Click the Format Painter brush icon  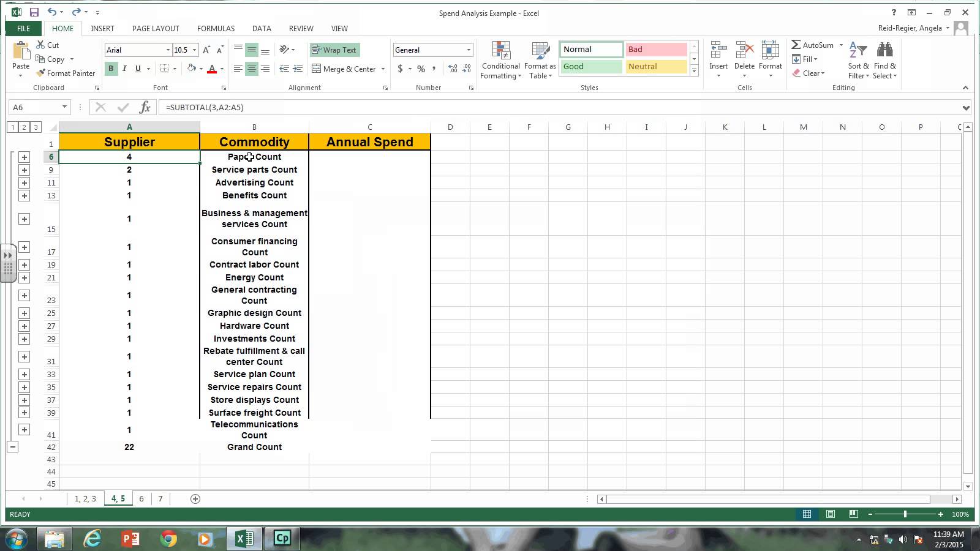point(41,73)
